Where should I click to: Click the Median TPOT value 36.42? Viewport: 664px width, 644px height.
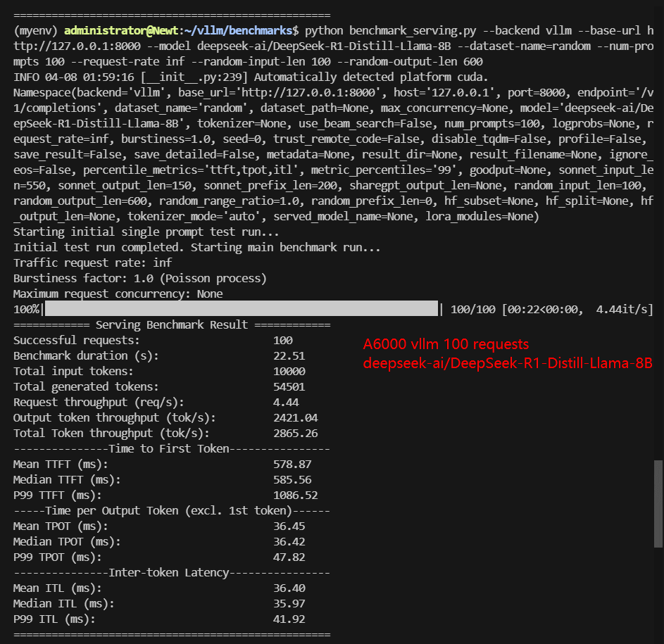click(289, 541)
